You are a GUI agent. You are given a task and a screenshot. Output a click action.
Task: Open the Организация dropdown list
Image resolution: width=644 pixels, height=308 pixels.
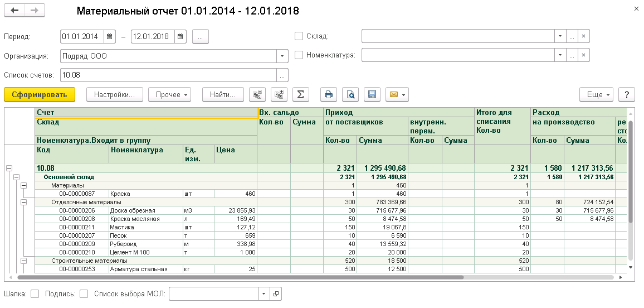(282, 56)
